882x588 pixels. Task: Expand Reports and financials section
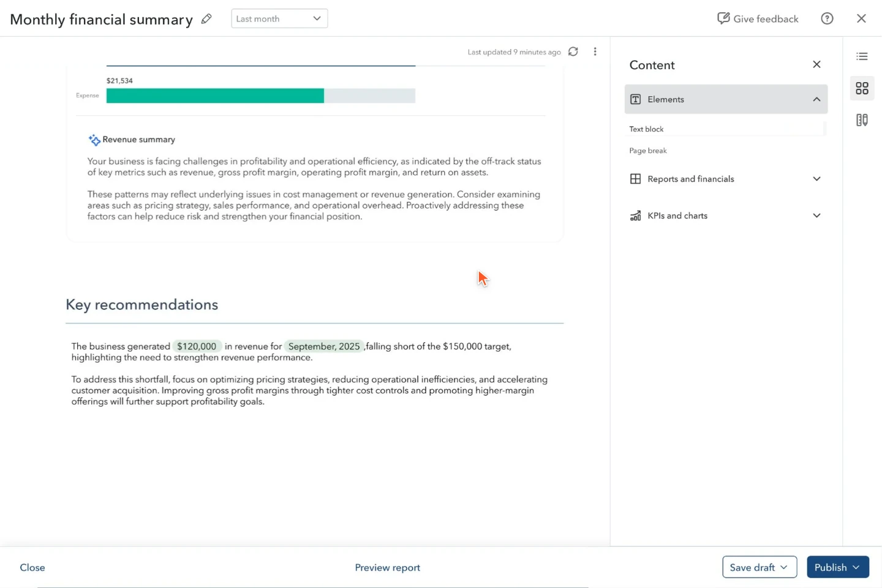(x=816, y=179)
